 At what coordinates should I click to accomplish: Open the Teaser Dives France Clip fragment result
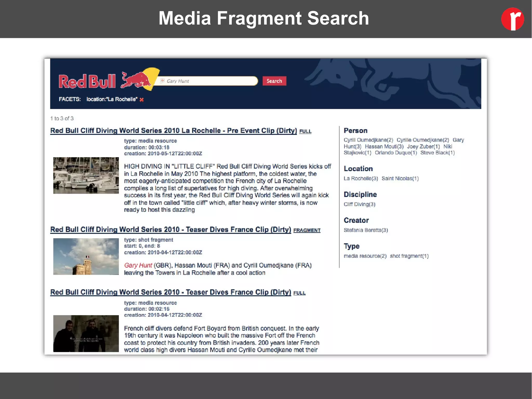171,230
